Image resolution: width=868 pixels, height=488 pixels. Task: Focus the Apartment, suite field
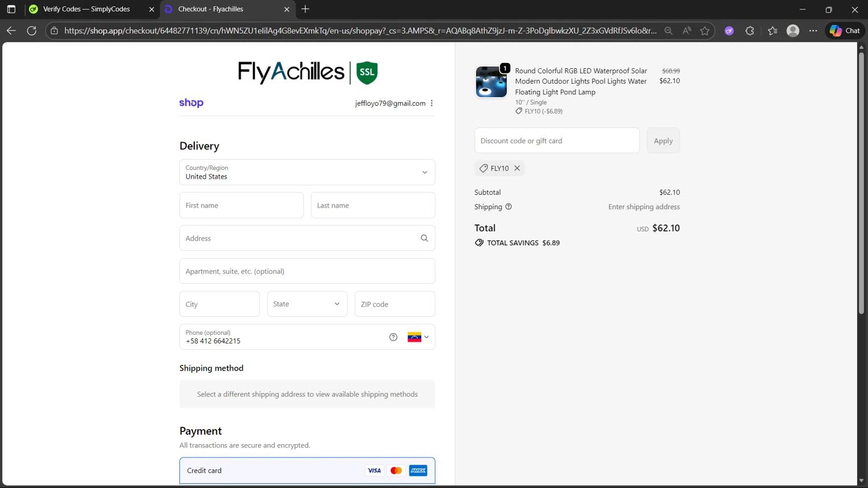coord(307,271)
